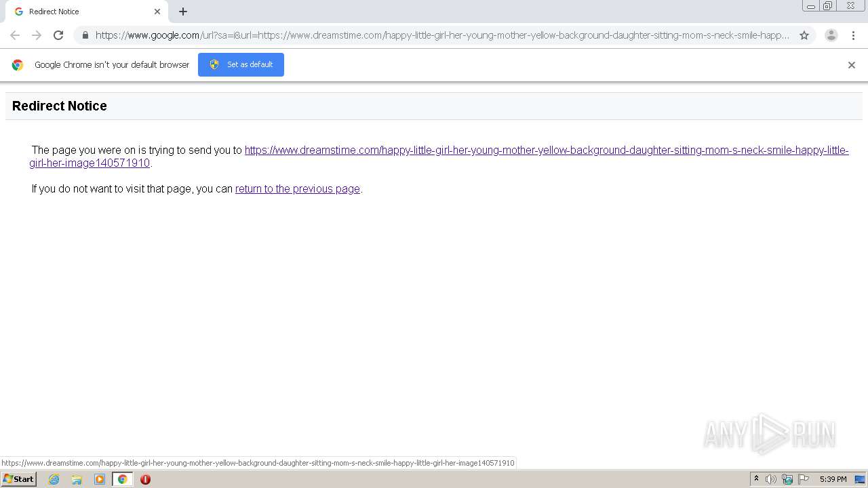
Task: Dismiss the default browser infobar
Action: click(852, 65)
